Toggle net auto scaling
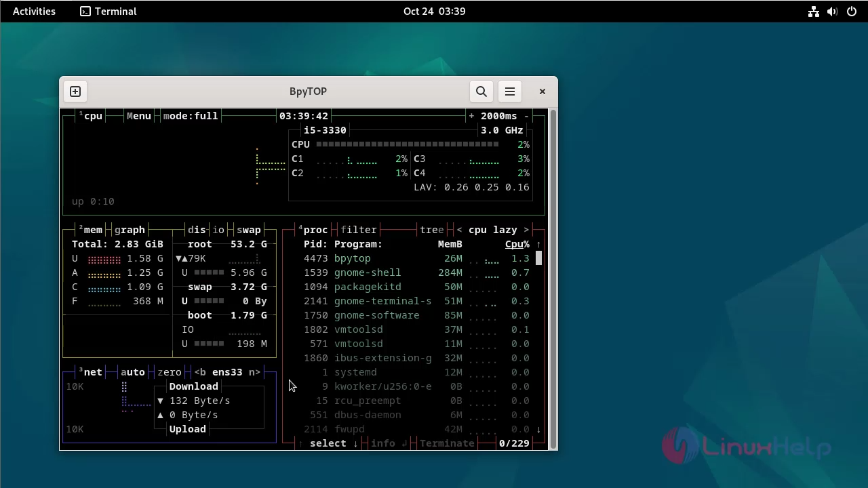Viewport: 868px width, 488px height. [x=132, y=372]
